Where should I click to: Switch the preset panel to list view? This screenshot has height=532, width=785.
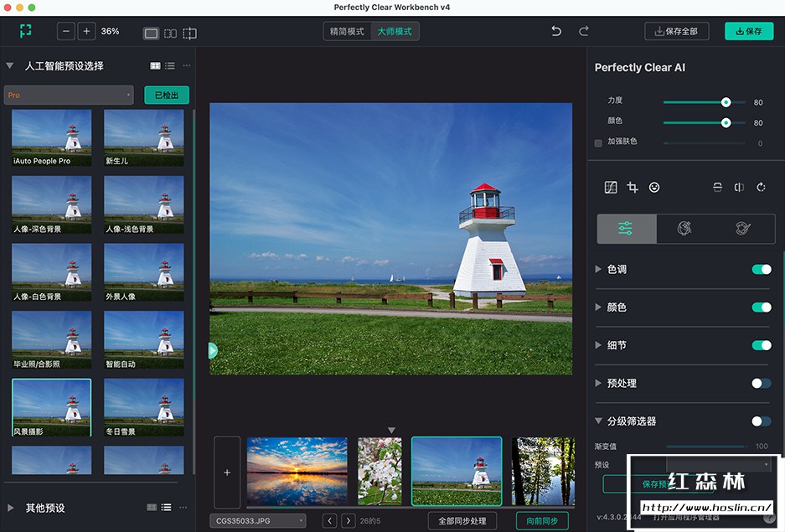pos(170,66)
